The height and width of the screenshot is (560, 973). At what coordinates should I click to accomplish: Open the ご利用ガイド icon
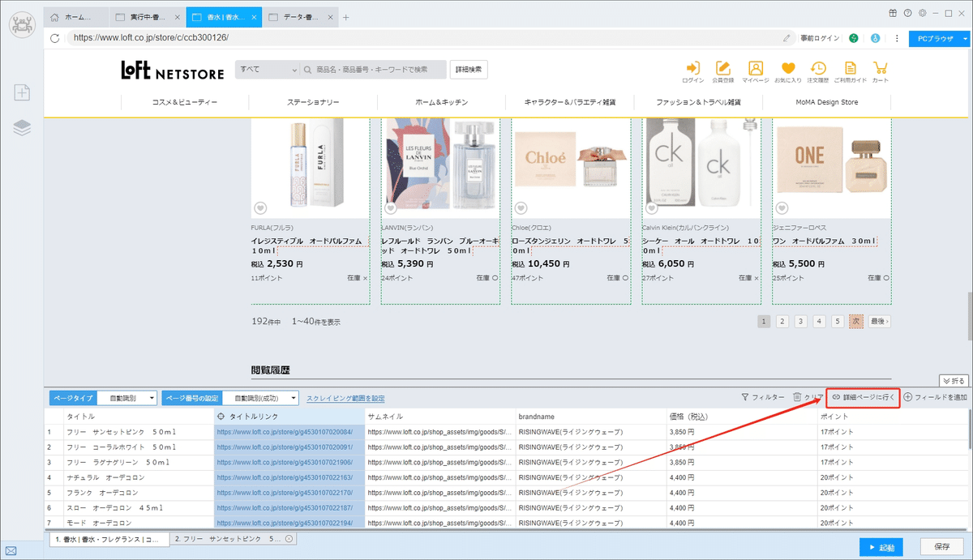[851, 72]
